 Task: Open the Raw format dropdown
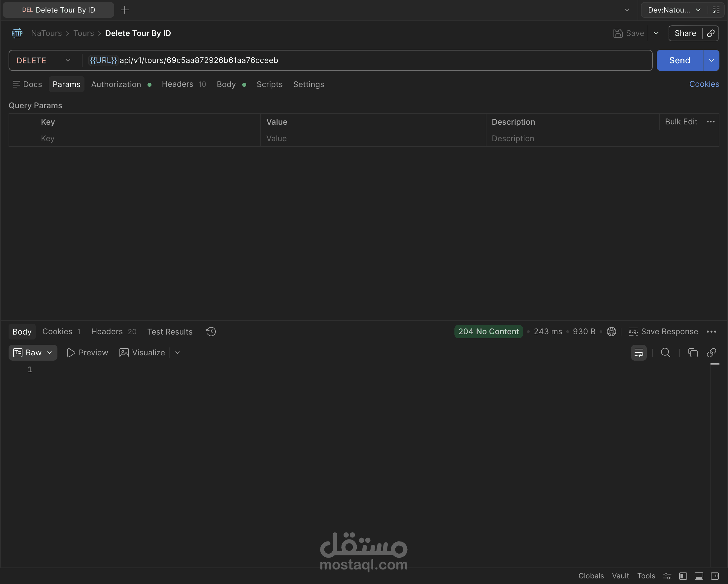pos(33,353)
